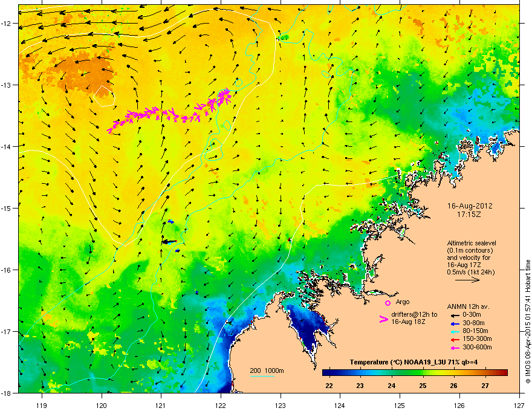Click the longitude '122' axis label
Screen dimensions: 532x411
coord(221,405)
